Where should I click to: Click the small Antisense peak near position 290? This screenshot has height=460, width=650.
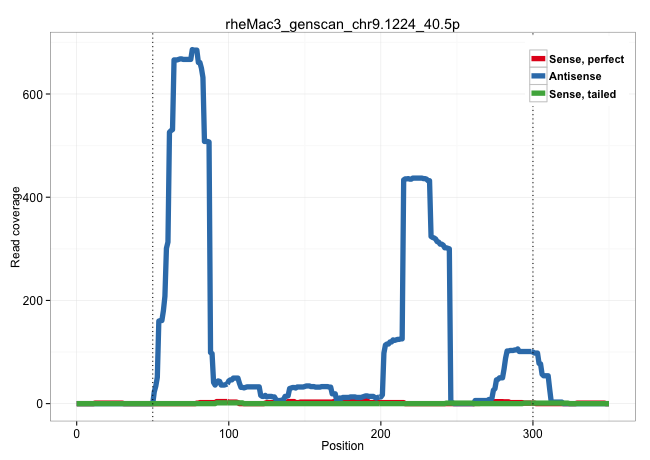[x=520, y=351]
